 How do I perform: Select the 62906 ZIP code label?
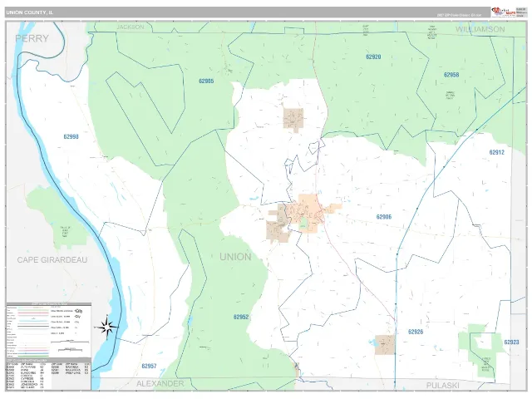pos(384,217)
